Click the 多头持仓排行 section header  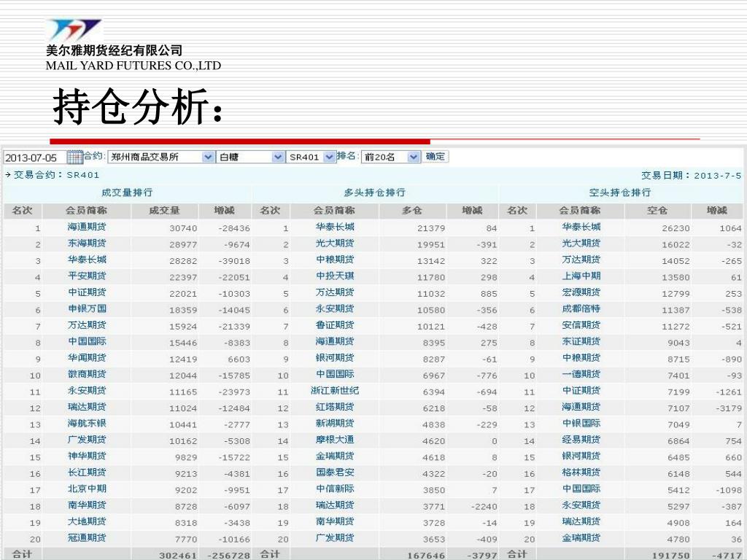pos(375,192)
